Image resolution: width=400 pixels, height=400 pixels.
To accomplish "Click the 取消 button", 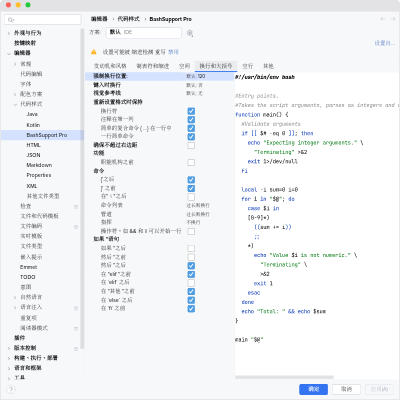I will (x=346, y=389).
